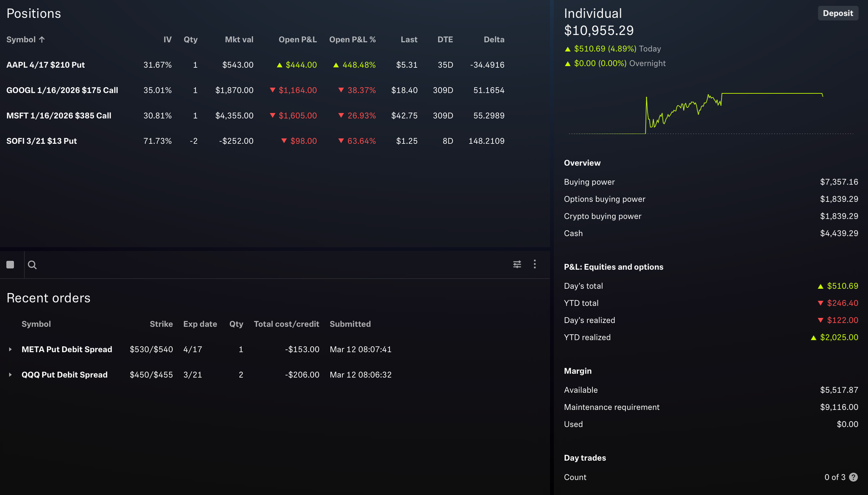Click the Positions panel heading
The height and width of the screenshot is (495, 868).
coord(34,13)
